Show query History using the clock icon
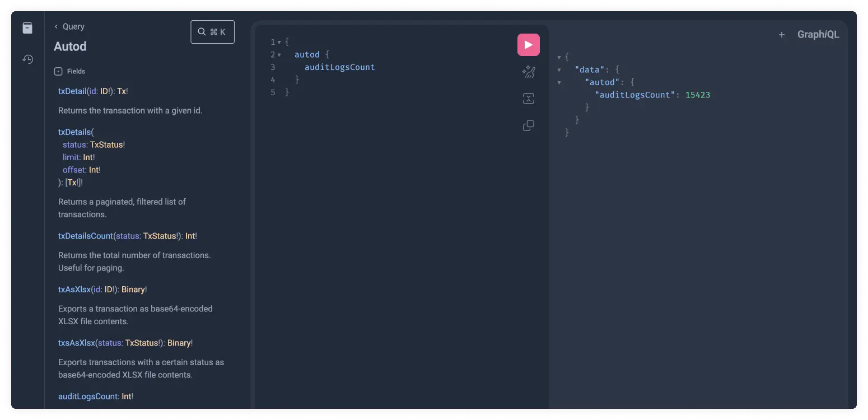The height and width of the screenshot is (420, 868). coord(27,59)
